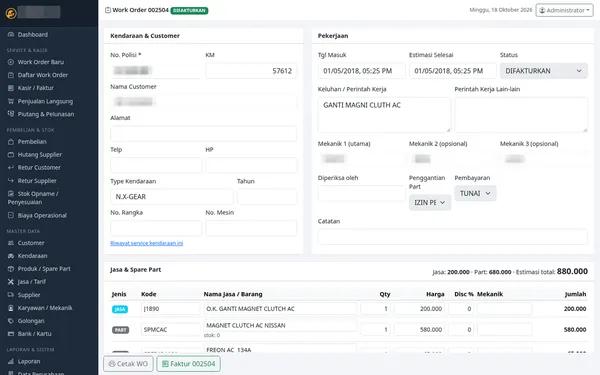Click the Work Order Baru plus icon
This screenshot has width=600, height=375.
[x=11, y=62]
